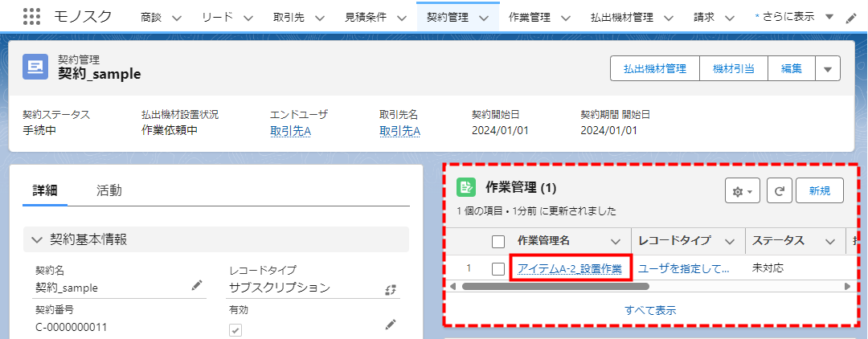This screenshot has width=868, height=339.
Task: Click the change record type icon by サブスクリプション
Action: [391, 289]
